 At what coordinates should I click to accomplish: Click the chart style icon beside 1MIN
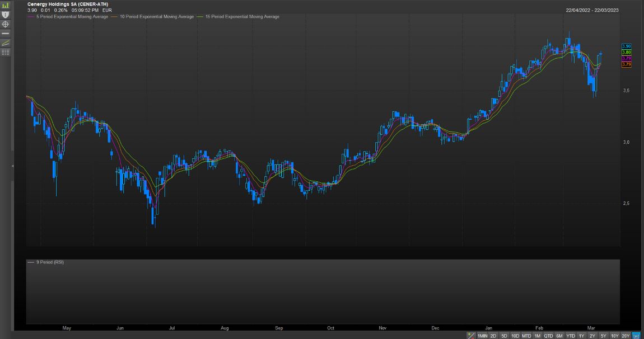click(471, 336)
